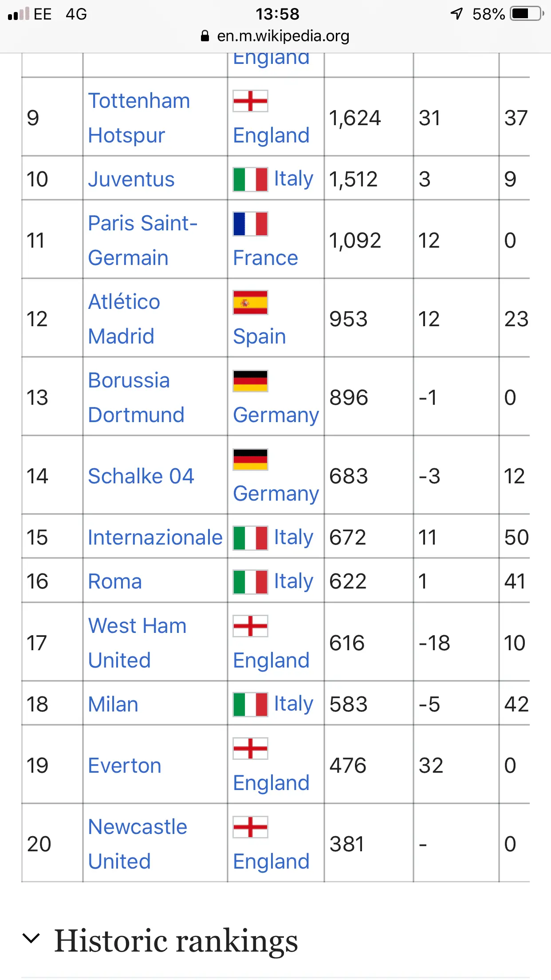The height and width of the screenshot is (980, 551).
Task: Open the Schalke 04 article link
Action: click(141, 476)
